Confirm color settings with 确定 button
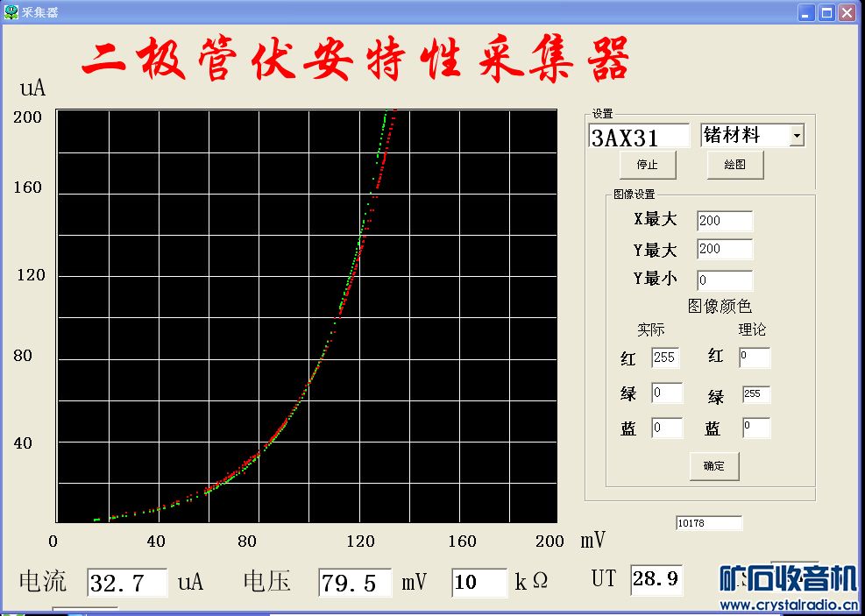 (x=713, y=466)
